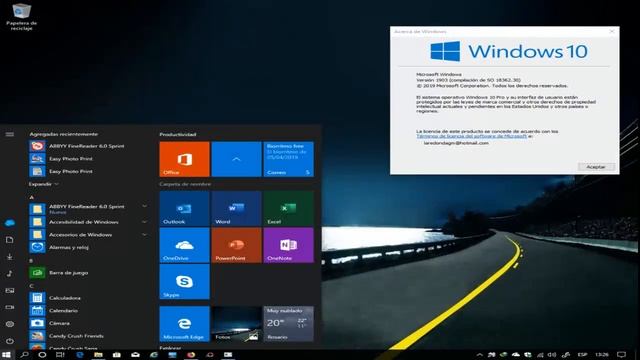
Task: Open the Outlook tile
Action: [184, 209]
